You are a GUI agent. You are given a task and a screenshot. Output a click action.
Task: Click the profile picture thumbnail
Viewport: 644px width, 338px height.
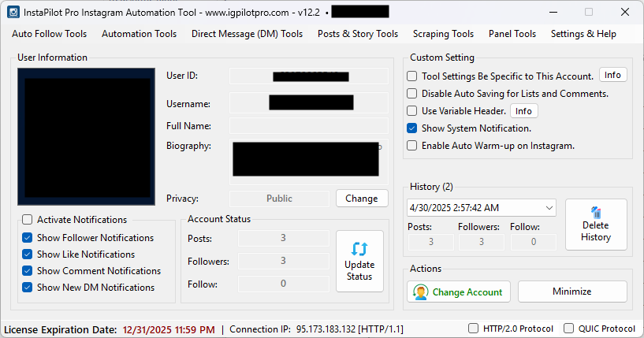coord(86,137)
